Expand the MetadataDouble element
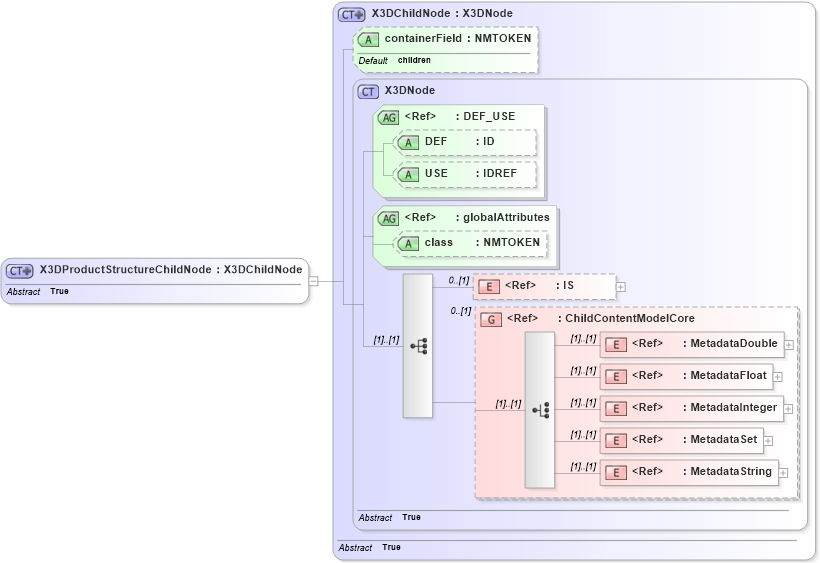Screen dimensions: 820x563 click(x=789, y=345)
